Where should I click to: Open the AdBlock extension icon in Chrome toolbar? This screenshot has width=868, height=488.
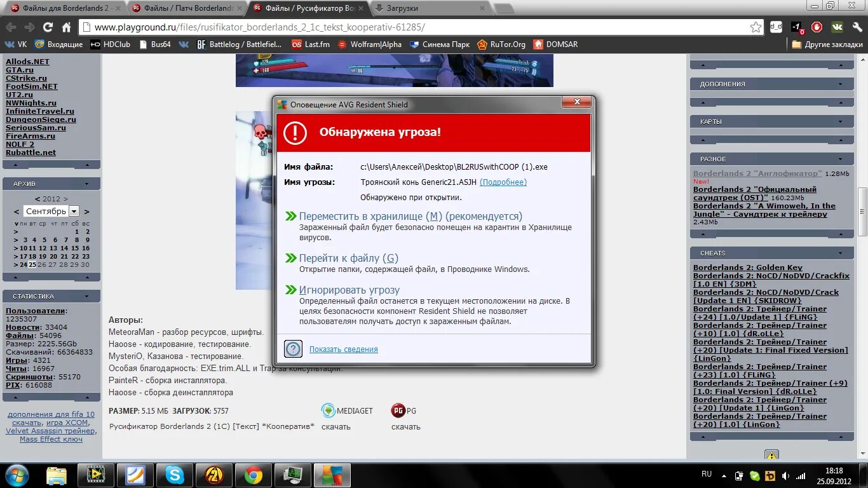point(817,27)
